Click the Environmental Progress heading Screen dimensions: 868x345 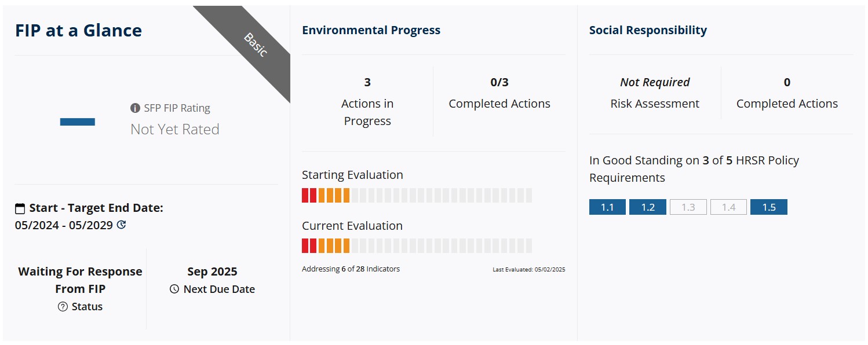click(371, 31)
